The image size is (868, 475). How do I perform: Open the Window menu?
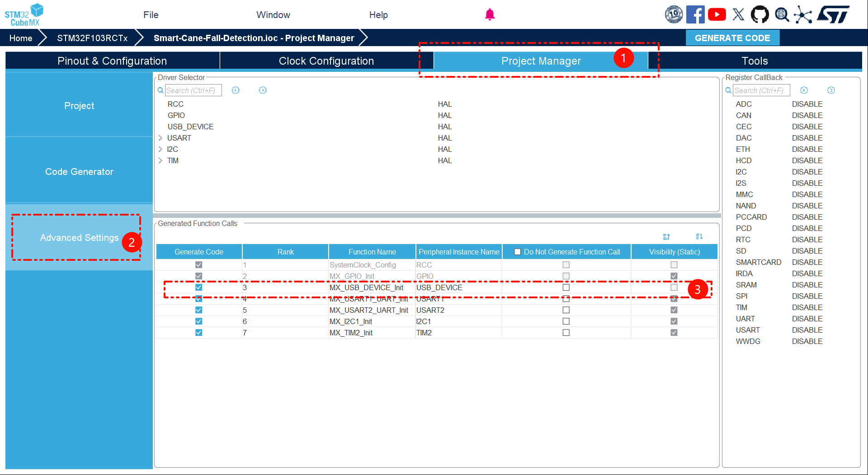[273, 15]
